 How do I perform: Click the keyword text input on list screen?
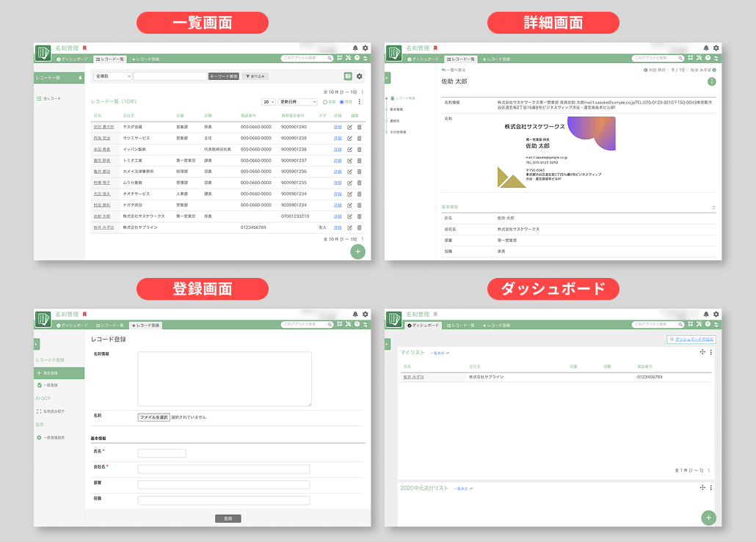click(x=170, y=76)
